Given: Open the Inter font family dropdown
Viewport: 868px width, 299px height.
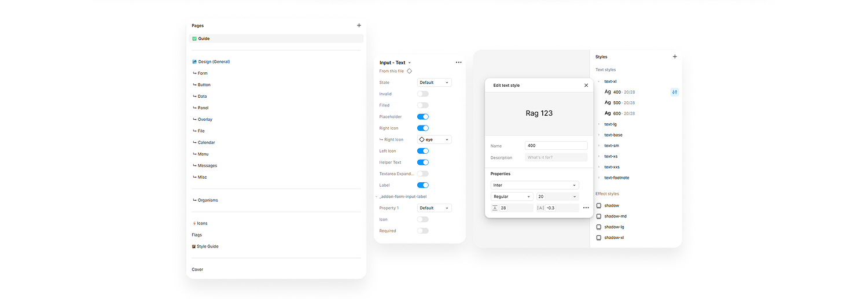Looking at the screenshot, I should pyautogui.click(x=534, y=185).
